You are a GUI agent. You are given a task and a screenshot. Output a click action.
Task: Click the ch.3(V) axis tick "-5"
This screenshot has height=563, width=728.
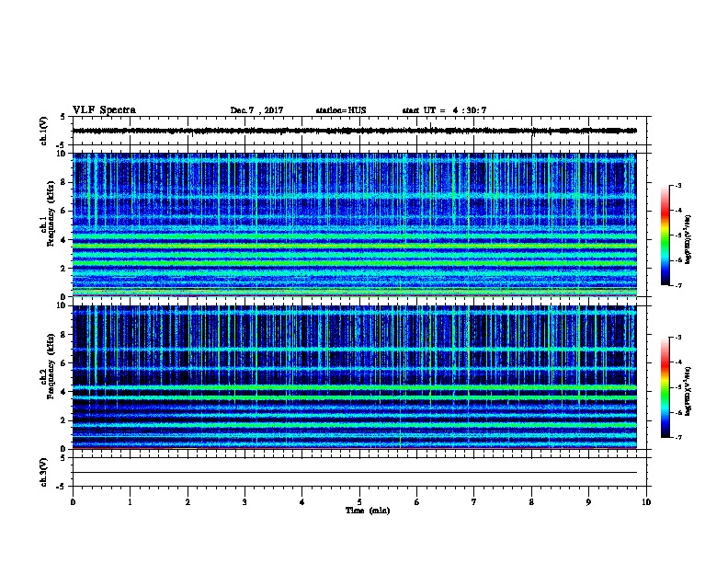click(62, 487)
